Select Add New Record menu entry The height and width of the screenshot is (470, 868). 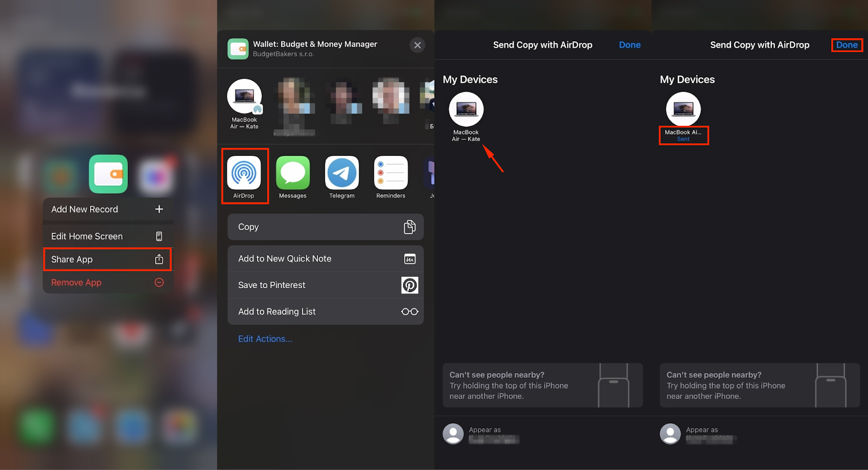108,209
